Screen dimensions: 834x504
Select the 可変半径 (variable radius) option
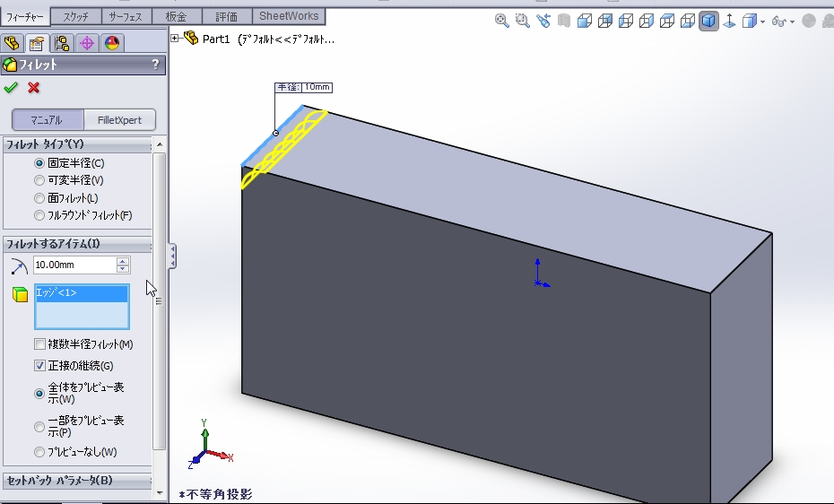(x=39, y=180)
